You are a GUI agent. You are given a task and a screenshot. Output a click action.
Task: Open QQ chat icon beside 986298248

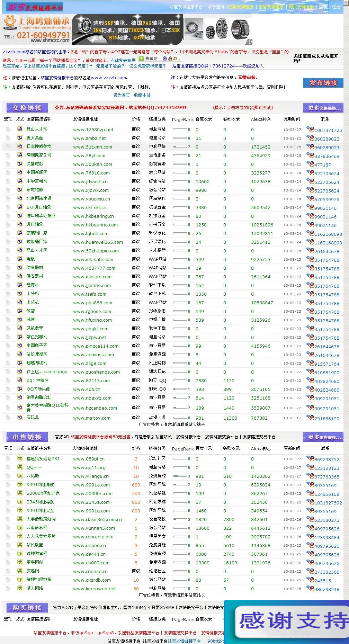click(x=310, y=588)
